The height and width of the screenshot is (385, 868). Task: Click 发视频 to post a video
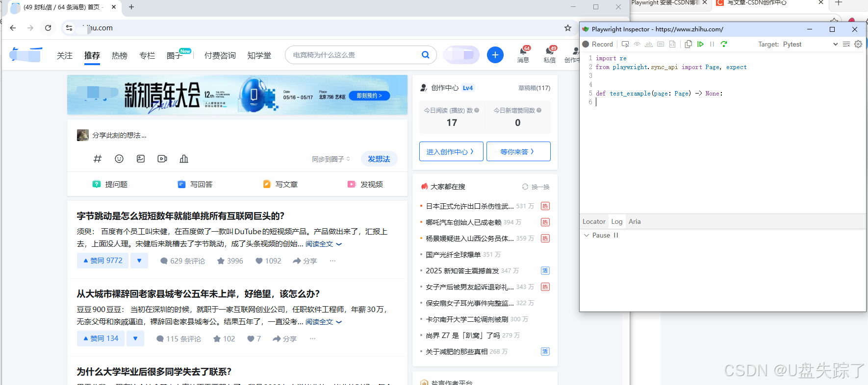click(365, 184)
